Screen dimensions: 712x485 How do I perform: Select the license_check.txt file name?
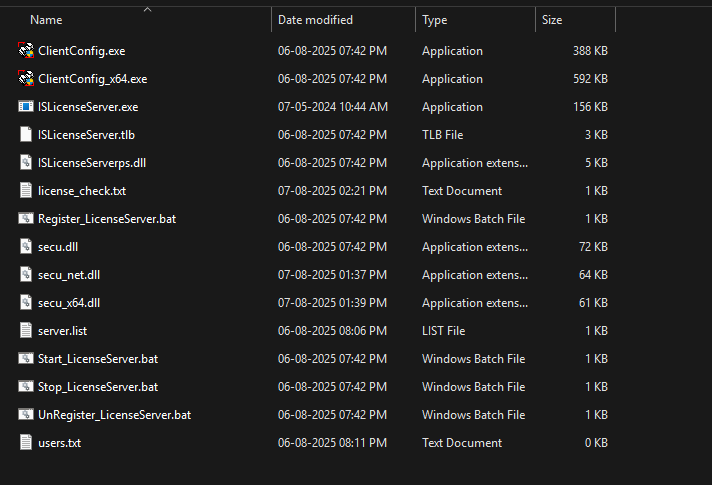click(x=82, y=191)
